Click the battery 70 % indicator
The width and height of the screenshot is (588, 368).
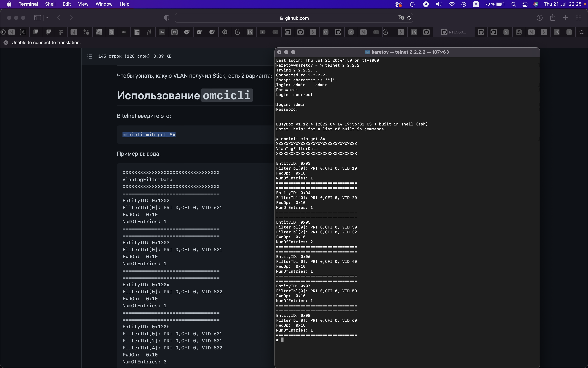coord(495,4)
